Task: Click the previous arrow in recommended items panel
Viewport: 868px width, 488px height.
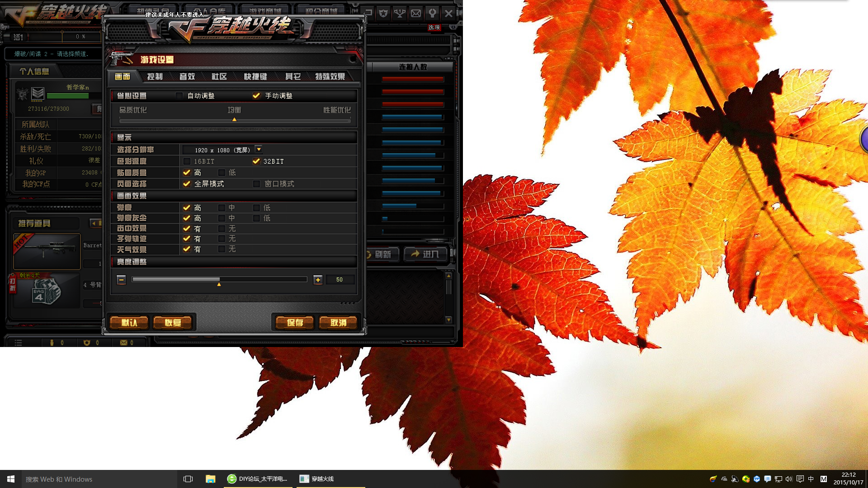Action: (x=94, y=223)
